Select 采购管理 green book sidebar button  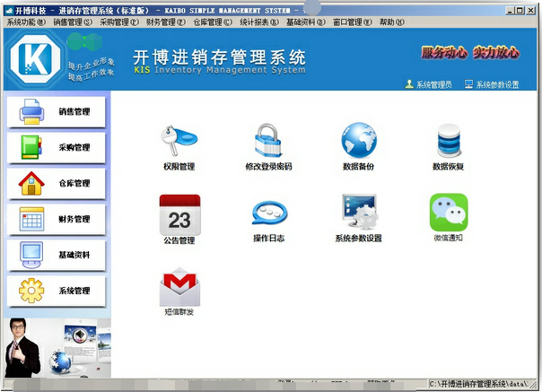coord(56,148)
